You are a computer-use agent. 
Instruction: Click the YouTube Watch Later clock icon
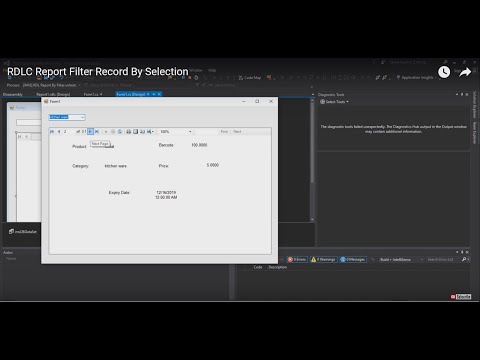click(444, 72)
